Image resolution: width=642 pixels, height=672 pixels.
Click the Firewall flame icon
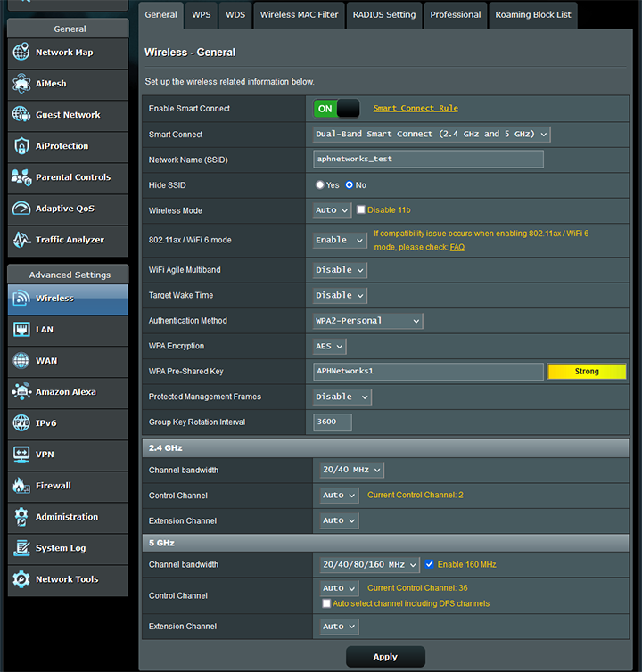click(21, 486)
